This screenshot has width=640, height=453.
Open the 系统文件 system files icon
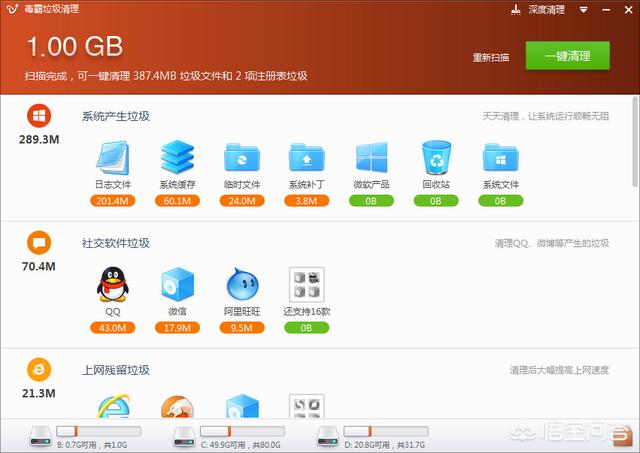(500, 157)
